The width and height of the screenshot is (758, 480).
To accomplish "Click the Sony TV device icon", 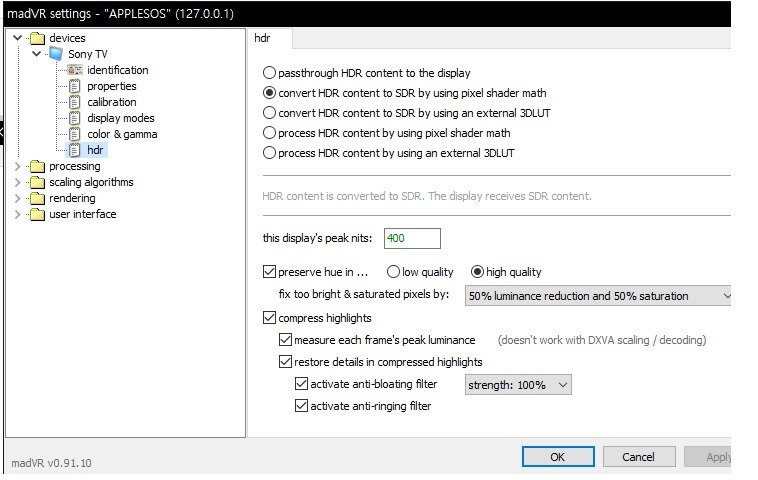I will tap(56, 54).
